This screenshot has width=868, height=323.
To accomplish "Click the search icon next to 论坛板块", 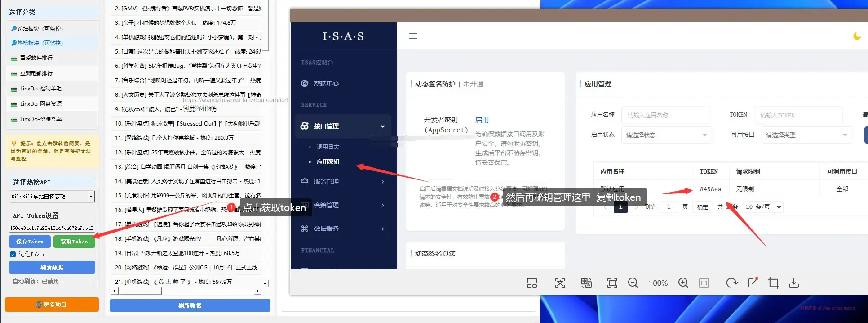I will click(x=14, y=29).
